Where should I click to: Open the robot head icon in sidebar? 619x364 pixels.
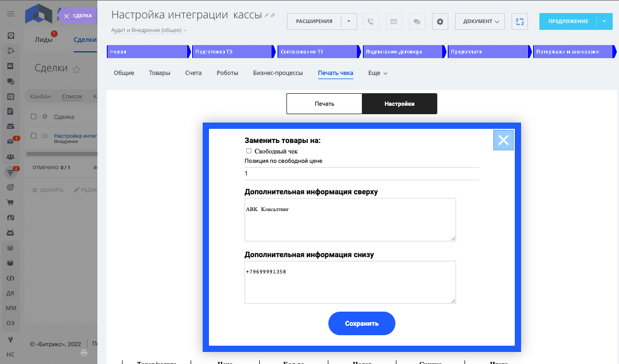10,233
